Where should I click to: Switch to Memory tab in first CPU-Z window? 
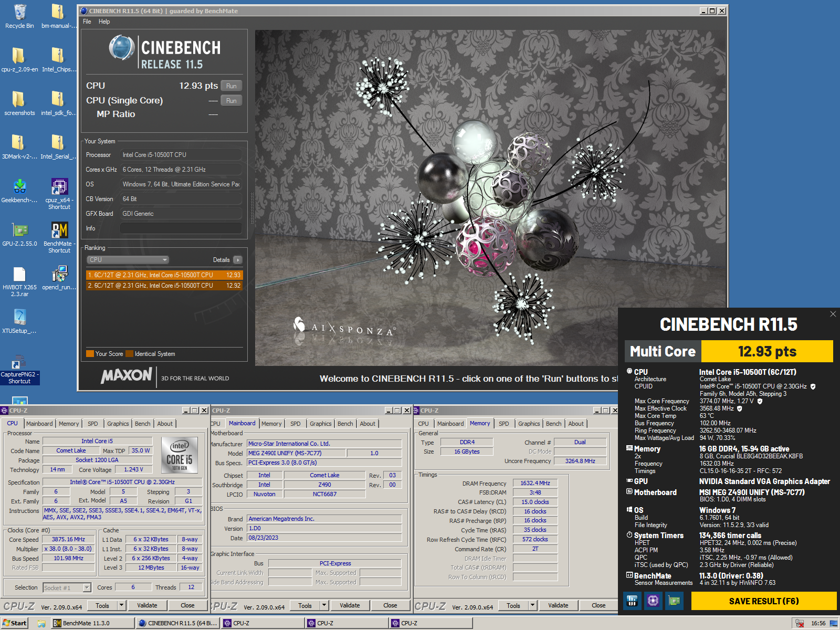point(69,424)
